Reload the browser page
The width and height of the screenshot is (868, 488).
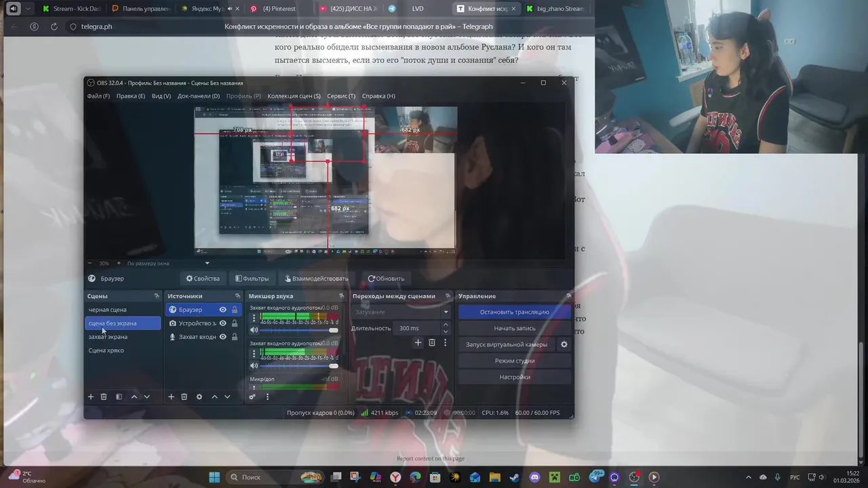(x=54, y=26)
